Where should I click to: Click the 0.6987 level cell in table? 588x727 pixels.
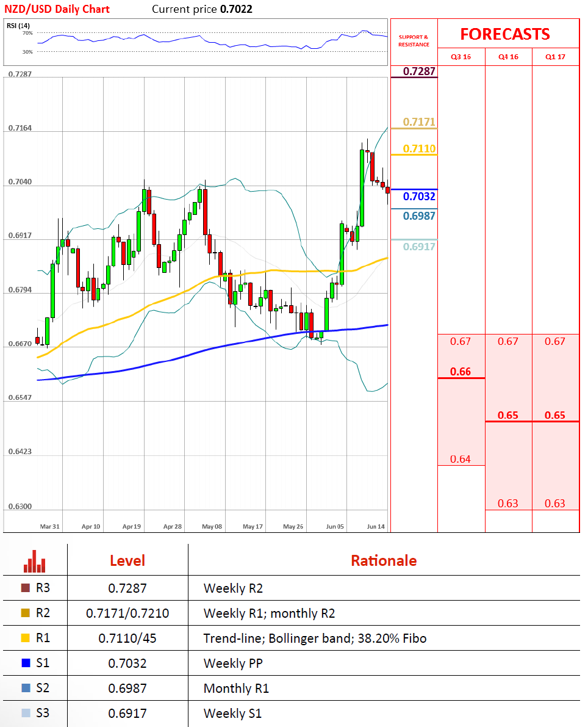127,689
